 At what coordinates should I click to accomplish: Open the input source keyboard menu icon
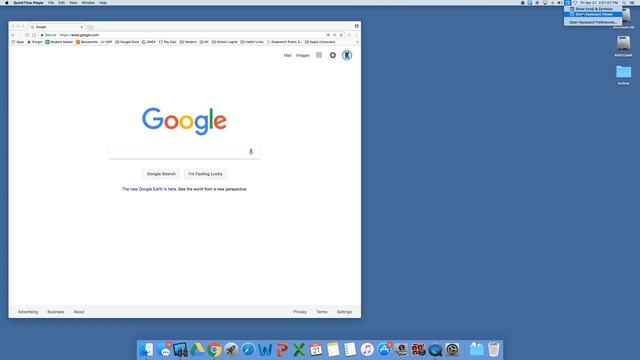point(567,3)
